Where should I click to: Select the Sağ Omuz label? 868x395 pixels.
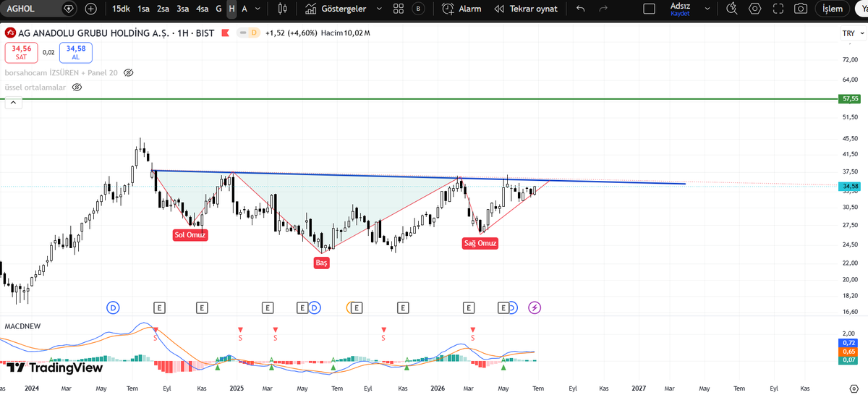480,243
